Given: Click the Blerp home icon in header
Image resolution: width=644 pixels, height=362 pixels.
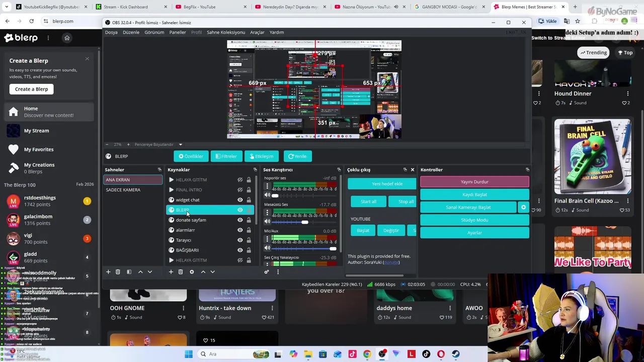Looking at the screenshot, I should click(67, 38).
